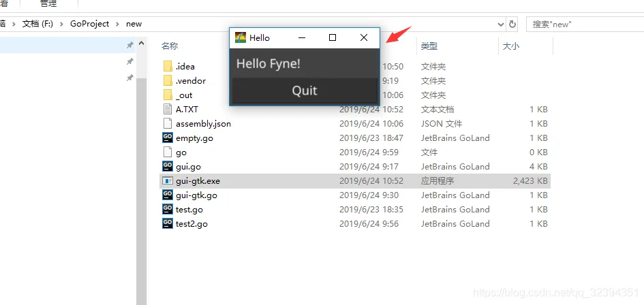Select the .vendor folder icon
The image size is (644, 305).
point(168,81)
